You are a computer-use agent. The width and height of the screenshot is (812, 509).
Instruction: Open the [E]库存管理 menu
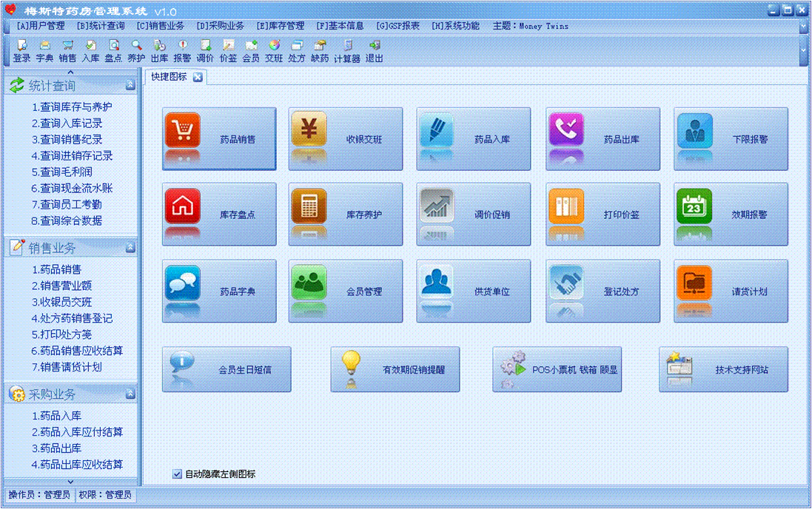(280, 26)
